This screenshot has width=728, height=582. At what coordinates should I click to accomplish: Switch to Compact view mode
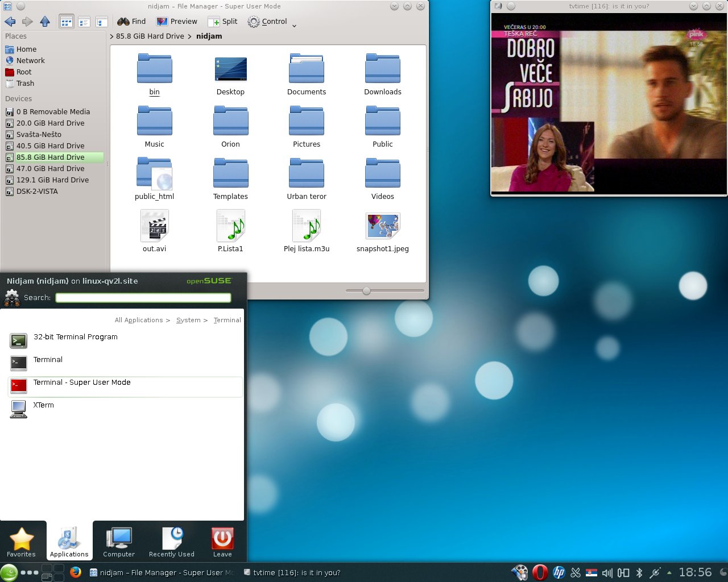(84, 22)
